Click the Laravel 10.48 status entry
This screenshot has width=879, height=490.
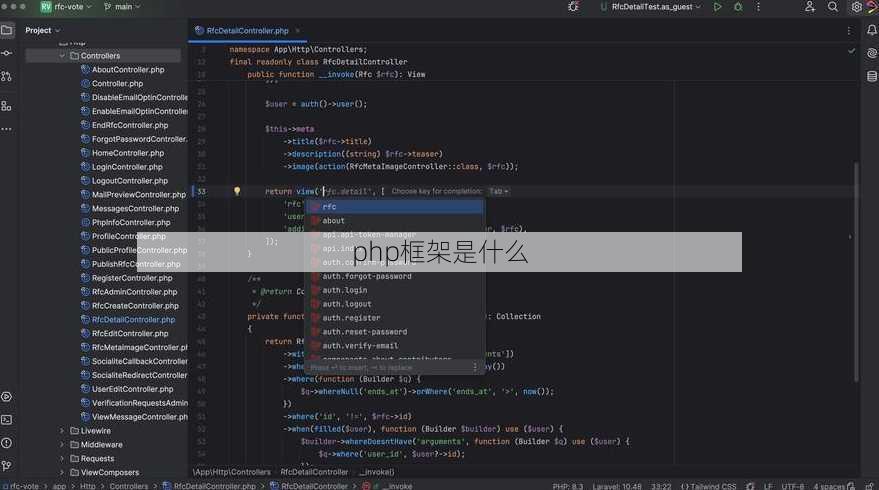[617, 486]
